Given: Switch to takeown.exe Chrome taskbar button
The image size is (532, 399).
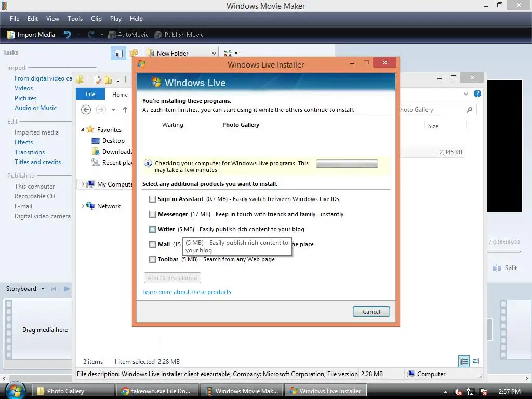Looking at the screenshot, I should 157,391.
